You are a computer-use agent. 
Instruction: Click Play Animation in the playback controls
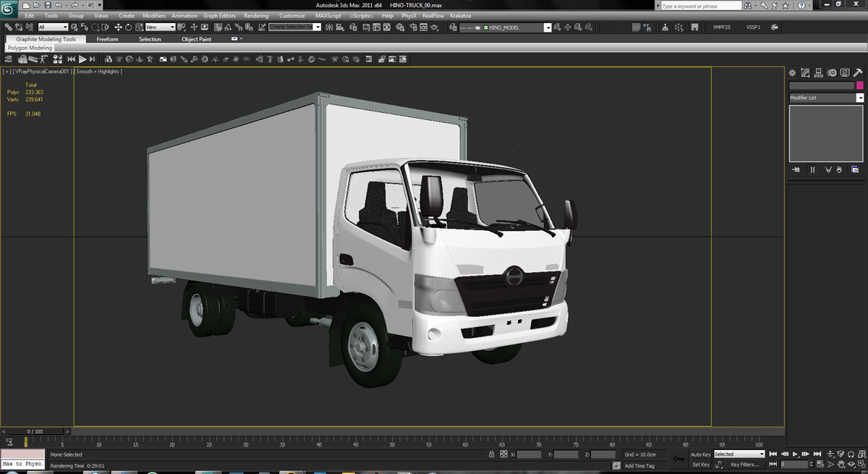[x=794, y=454]
